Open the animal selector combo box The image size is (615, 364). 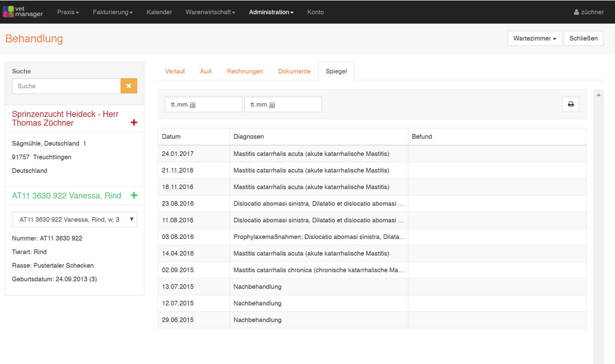tap(74, 220)
